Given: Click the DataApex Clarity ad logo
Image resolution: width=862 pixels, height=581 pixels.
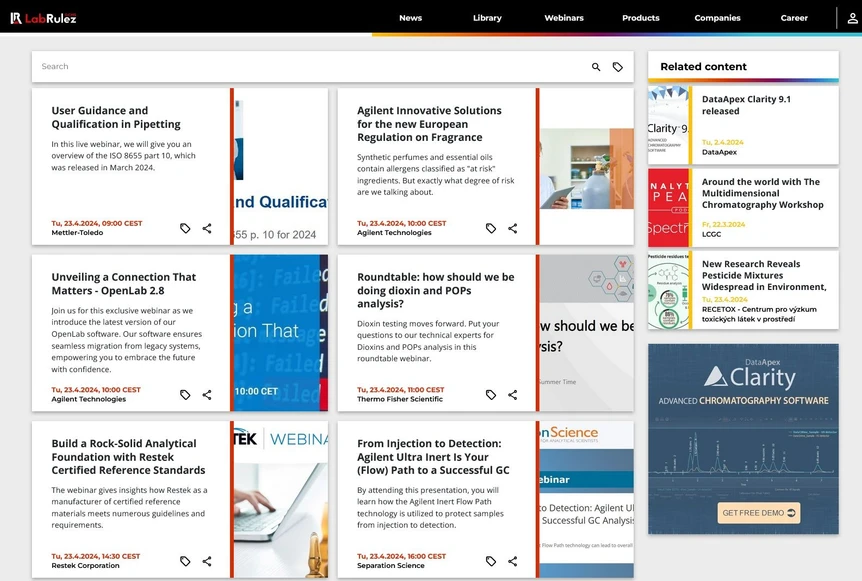Looking at the screenshot, I should pyautogui.click(x=750, y=375).
